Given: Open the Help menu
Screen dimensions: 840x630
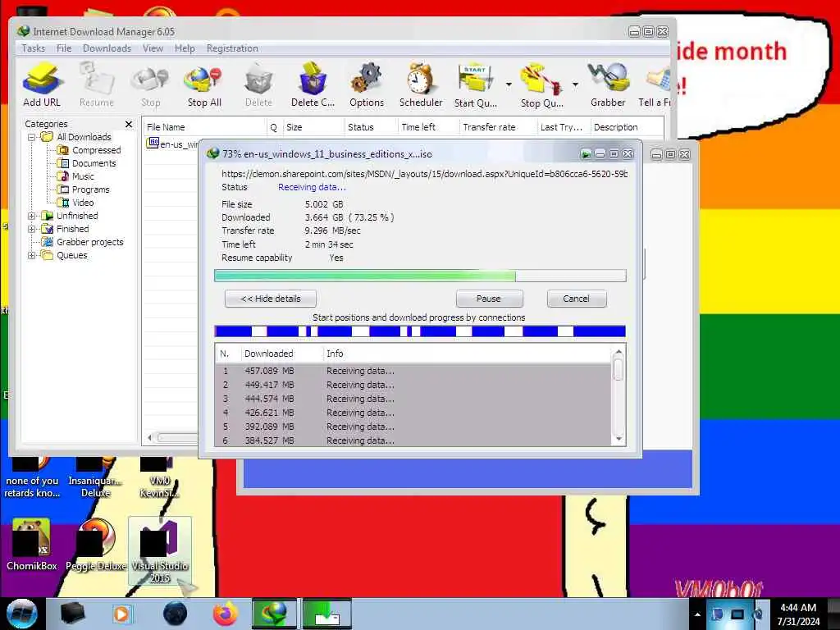Looking at the screenshot, I should pos(185,48).
